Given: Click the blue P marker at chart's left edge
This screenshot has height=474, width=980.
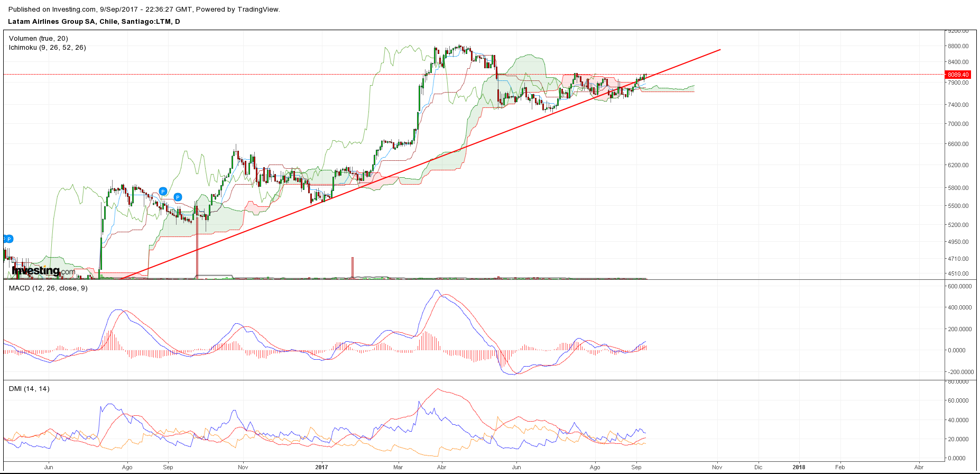Looking at the screenshot, I should [x=8, y=239].
